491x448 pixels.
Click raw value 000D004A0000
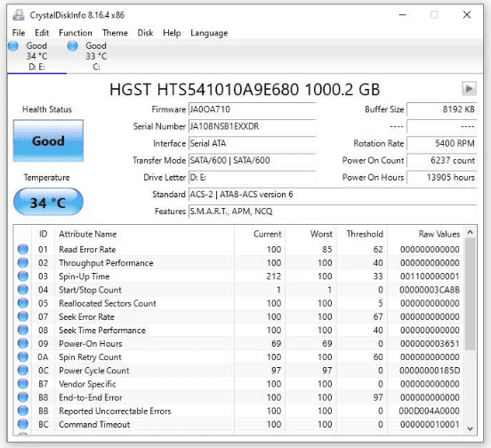pos(429,411)
